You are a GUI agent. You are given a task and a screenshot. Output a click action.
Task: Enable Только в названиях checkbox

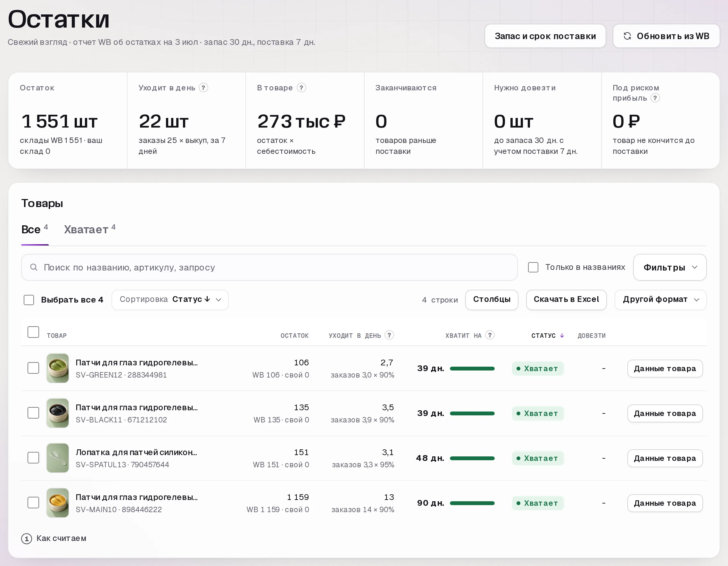[x=533, y=267]
